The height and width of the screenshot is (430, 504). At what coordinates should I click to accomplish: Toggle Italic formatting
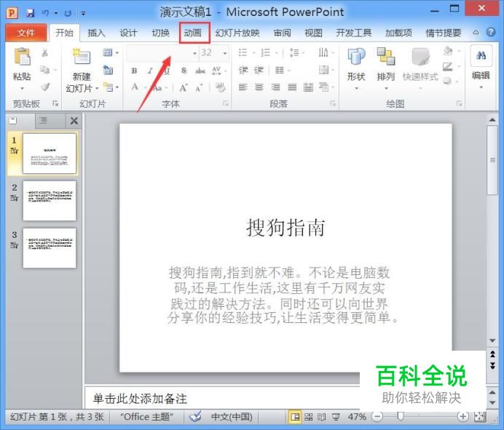(150, 71)
